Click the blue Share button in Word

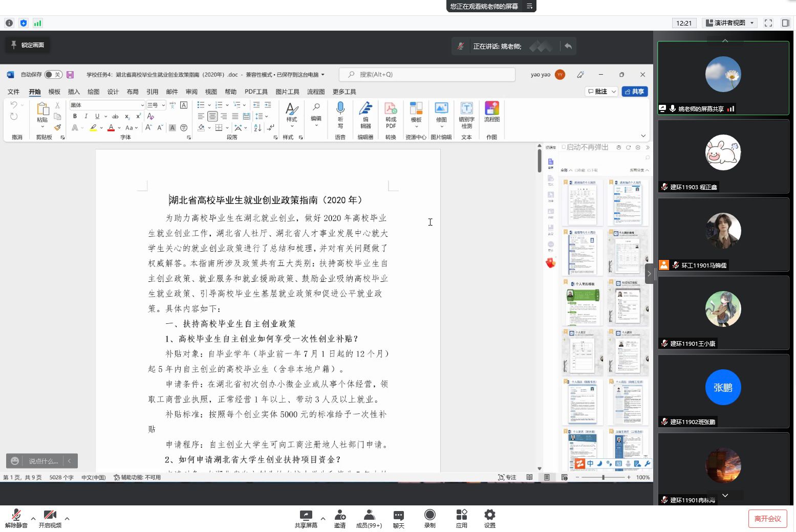(635, 92)
